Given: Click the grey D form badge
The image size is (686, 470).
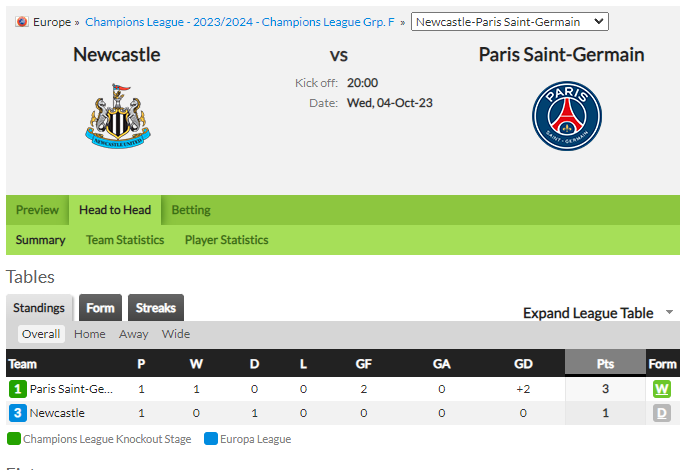Looking at the screenshot, I should 662,413.
